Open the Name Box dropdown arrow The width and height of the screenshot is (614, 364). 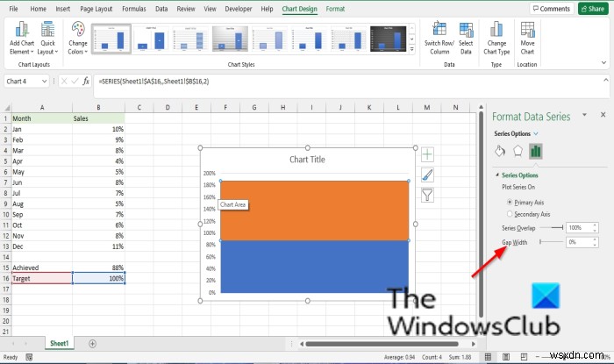tap(44, 82)
